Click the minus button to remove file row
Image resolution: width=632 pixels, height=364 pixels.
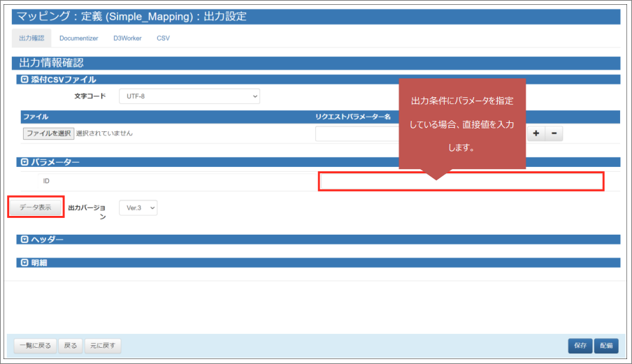[554, 133]
